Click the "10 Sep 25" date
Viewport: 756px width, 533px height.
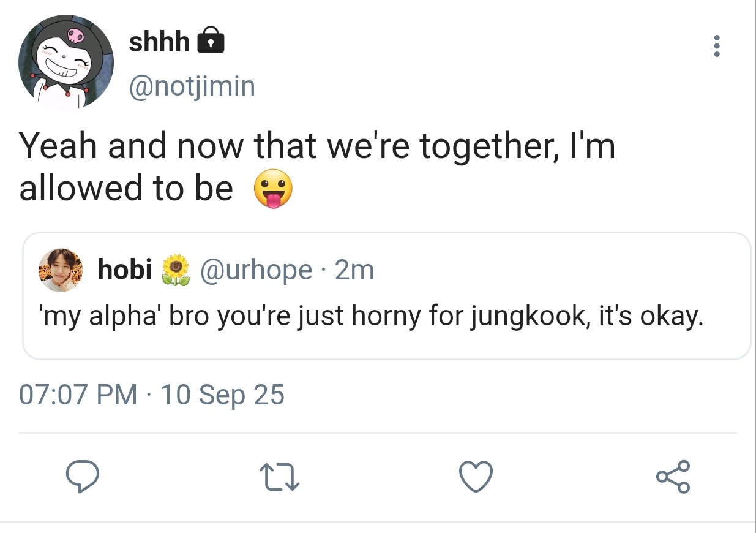pos(222,395)
